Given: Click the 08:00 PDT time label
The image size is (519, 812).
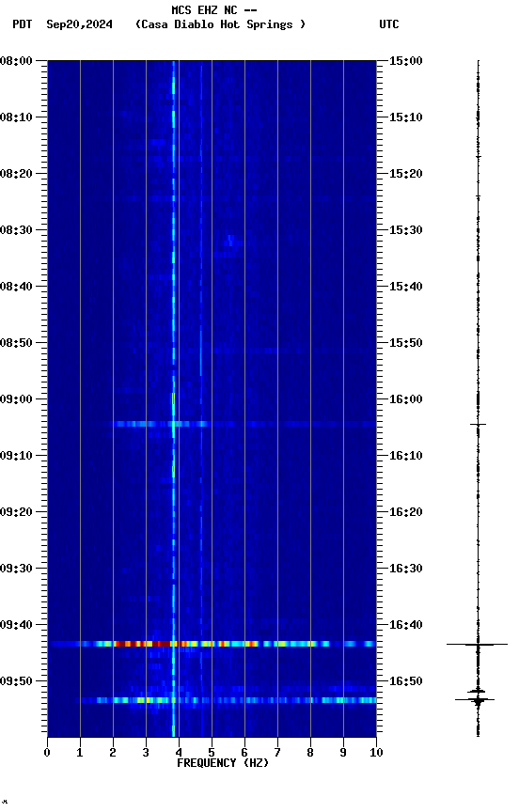Looking at the screenshot, I should point(16,61).
